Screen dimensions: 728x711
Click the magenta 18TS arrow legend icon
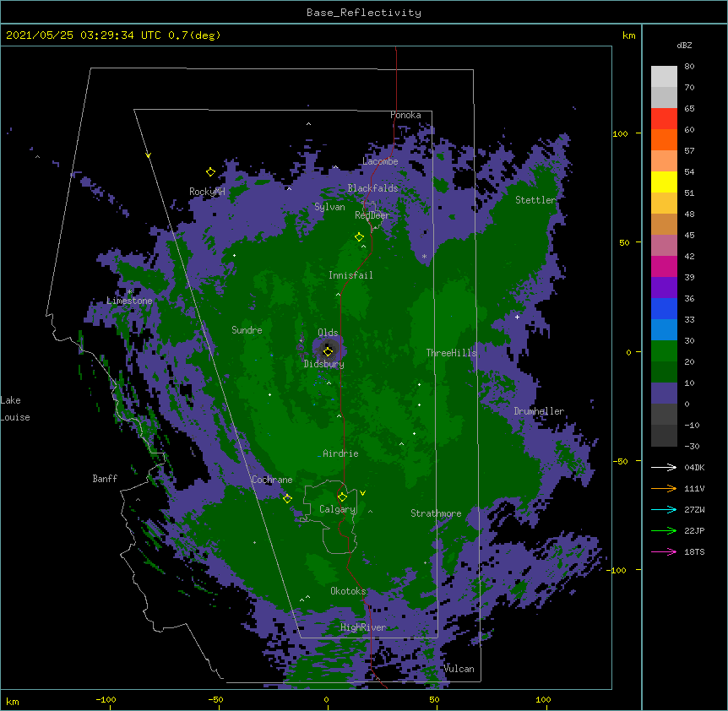[664, 551]
